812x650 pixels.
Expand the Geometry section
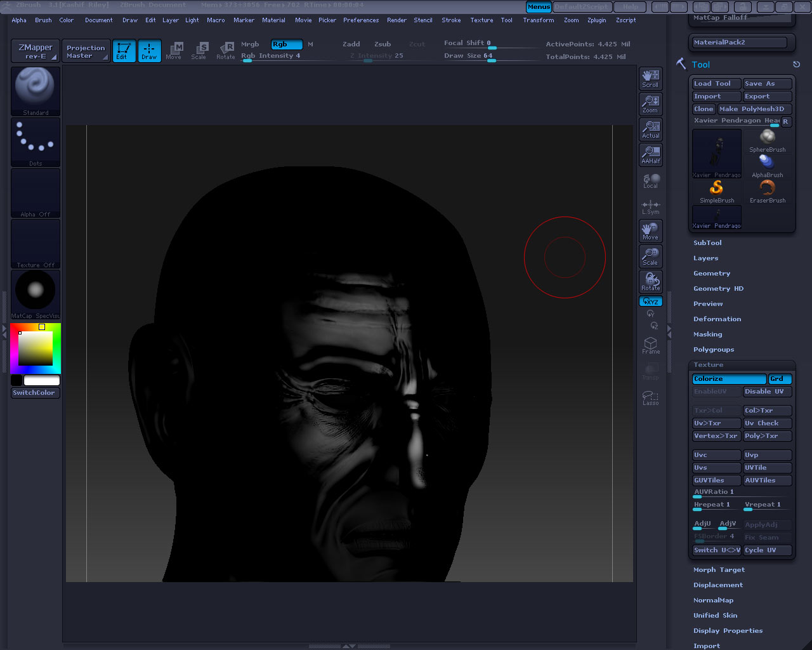coord(712,274)
